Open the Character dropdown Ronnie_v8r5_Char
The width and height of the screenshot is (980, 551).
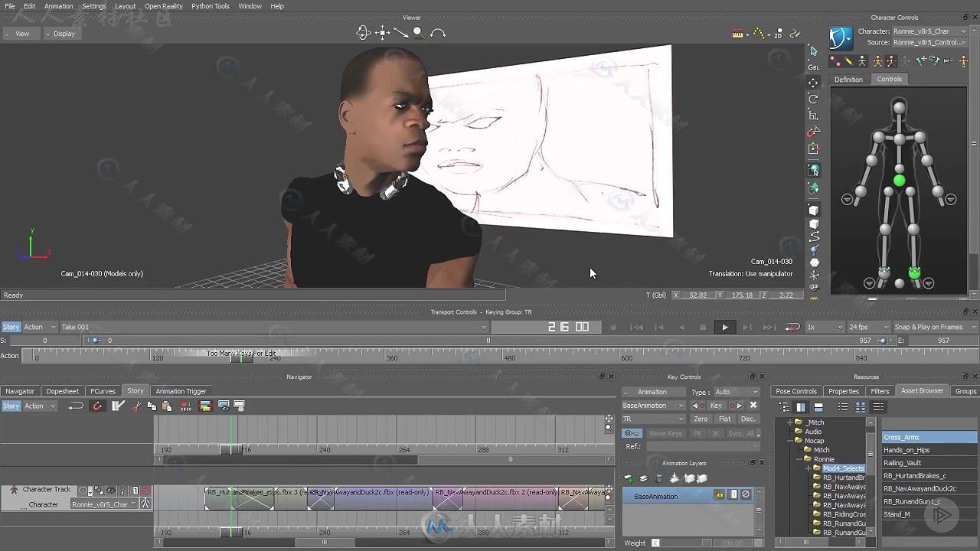point(929,31)
